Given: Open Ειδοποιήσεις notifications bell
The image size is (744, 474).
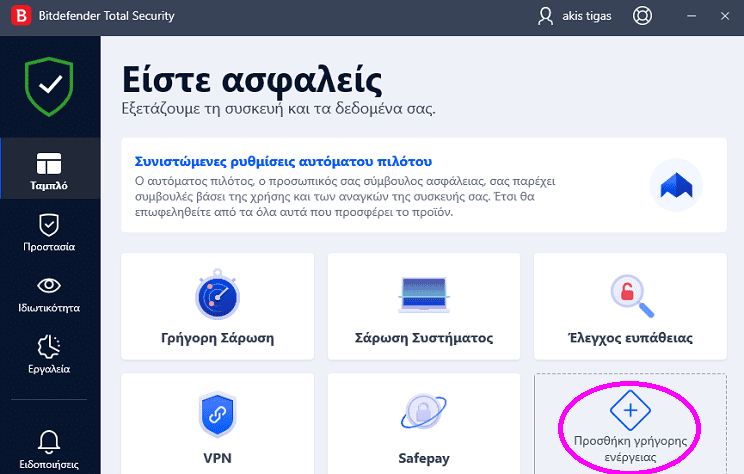Looking at the screenshot, I should pos(49,450).
